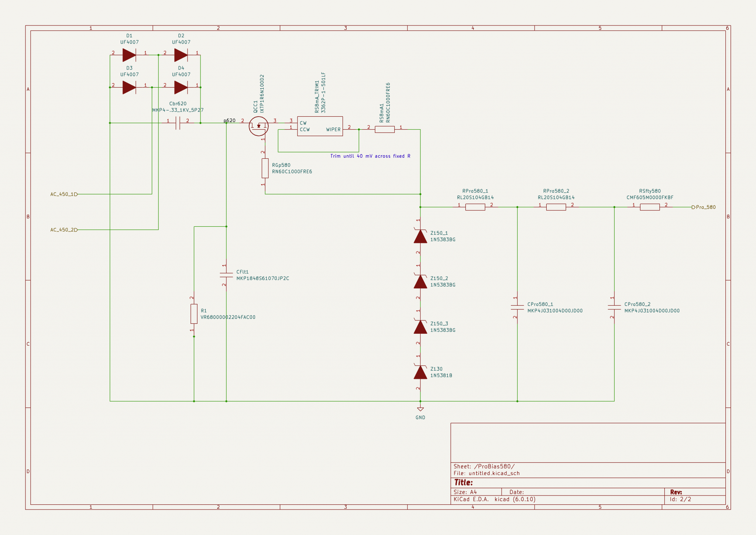
Task: Select the Z150_1 zener diode
Action: click(x=420, y=236)
